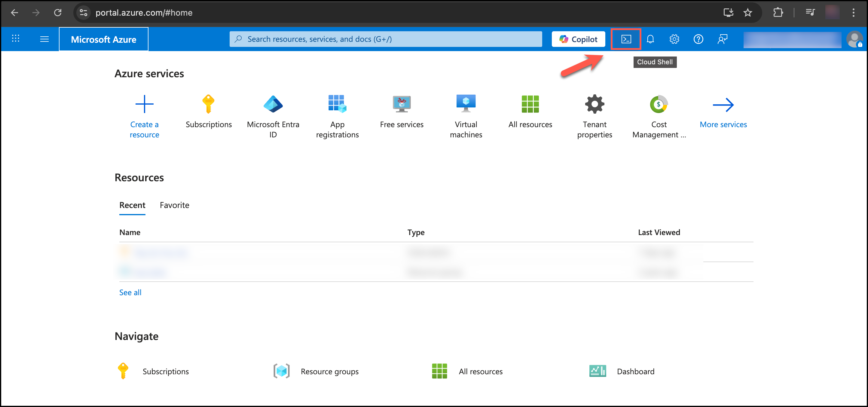Open the account avatar menu

coord(854,39)
